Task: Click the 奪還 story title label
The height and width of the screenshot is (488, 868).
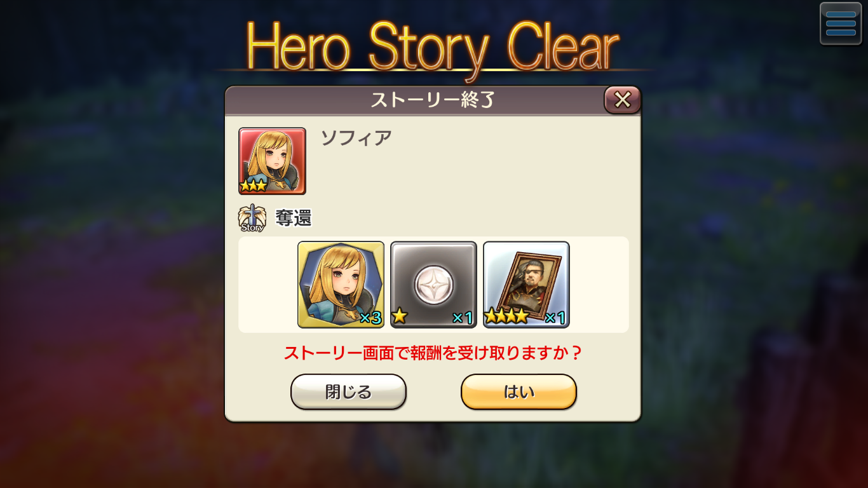Action: pos(294,219)
